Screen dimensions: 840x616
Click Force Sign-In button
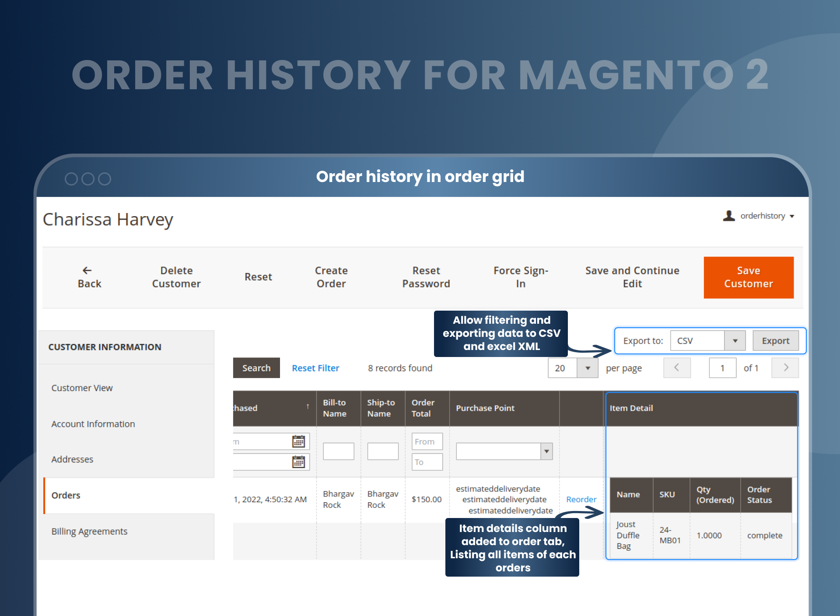[521, 277]
